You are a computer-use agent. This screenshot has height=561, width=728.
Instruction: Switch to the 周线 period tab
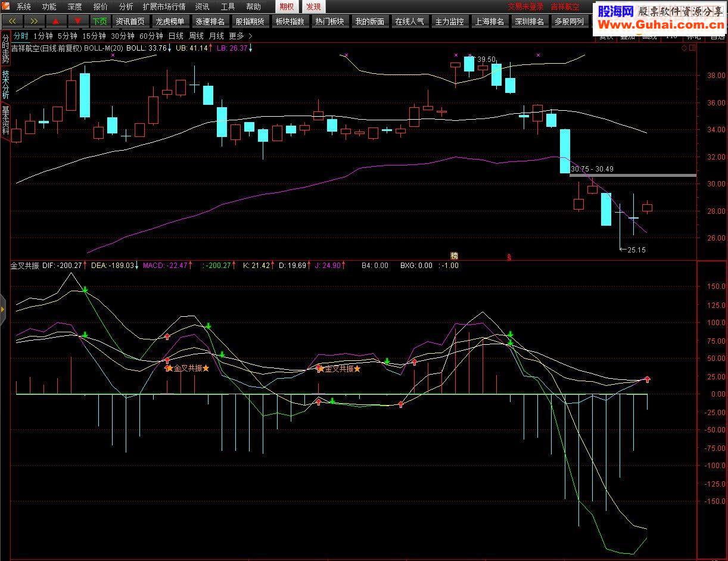[x=196, y=36]
